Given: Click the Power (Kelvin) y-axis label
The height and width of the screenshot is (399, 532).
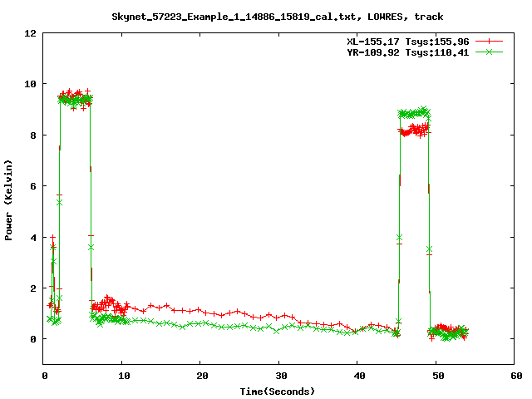Looking at the screenshot, I should pyautogui.click(x=8, y=200).
